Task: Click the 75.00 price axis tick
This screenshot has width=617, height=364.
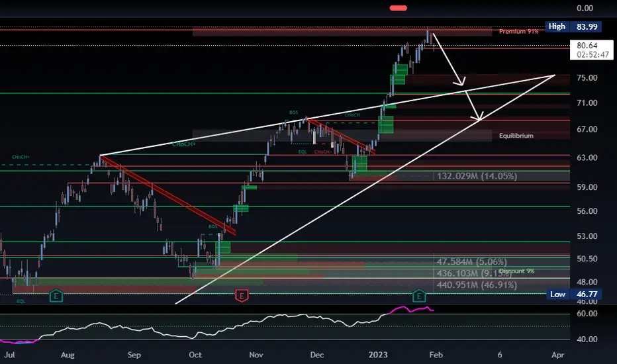Action: coord(587,77)
